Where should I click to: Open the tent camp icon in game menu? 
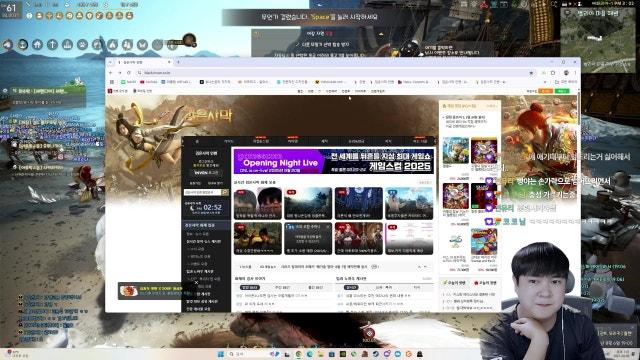[x=112, y=44]
